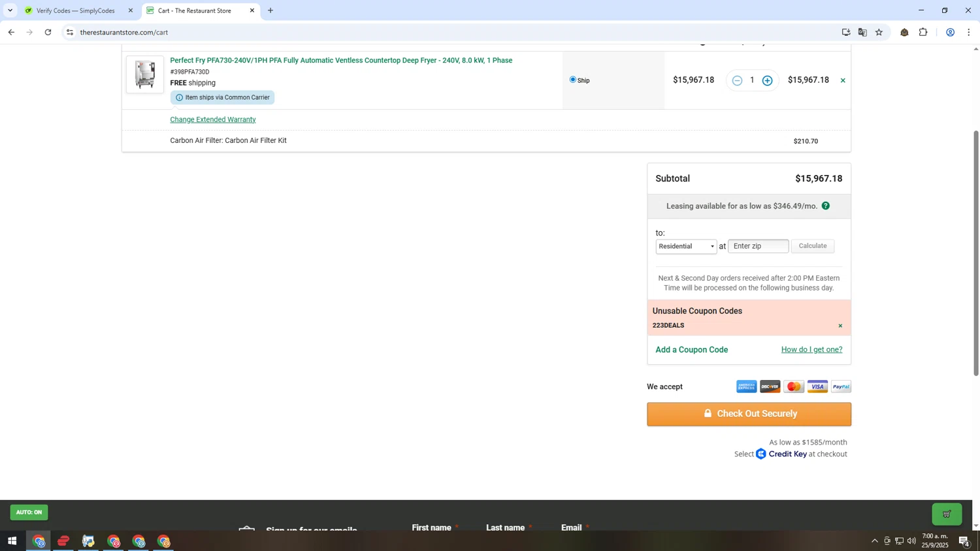Click the address bar URL

(x=124, y=32)
